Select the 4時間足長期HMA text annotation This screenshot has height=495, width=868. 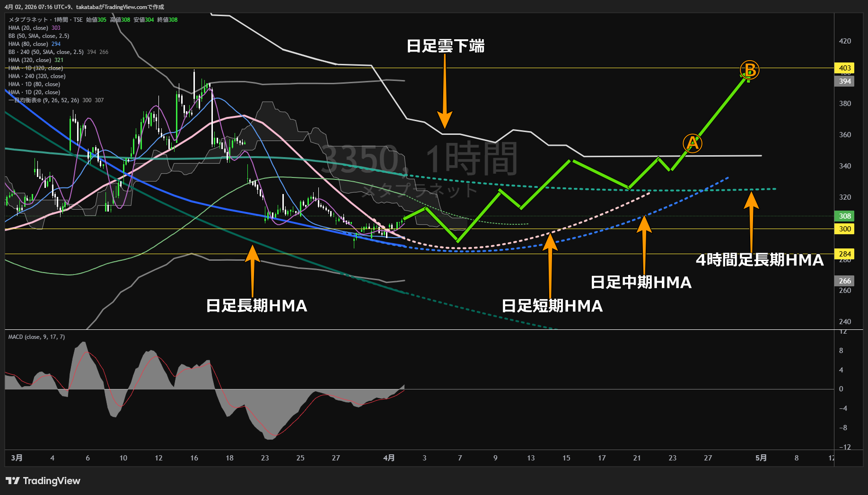click(x=760, y=260)
